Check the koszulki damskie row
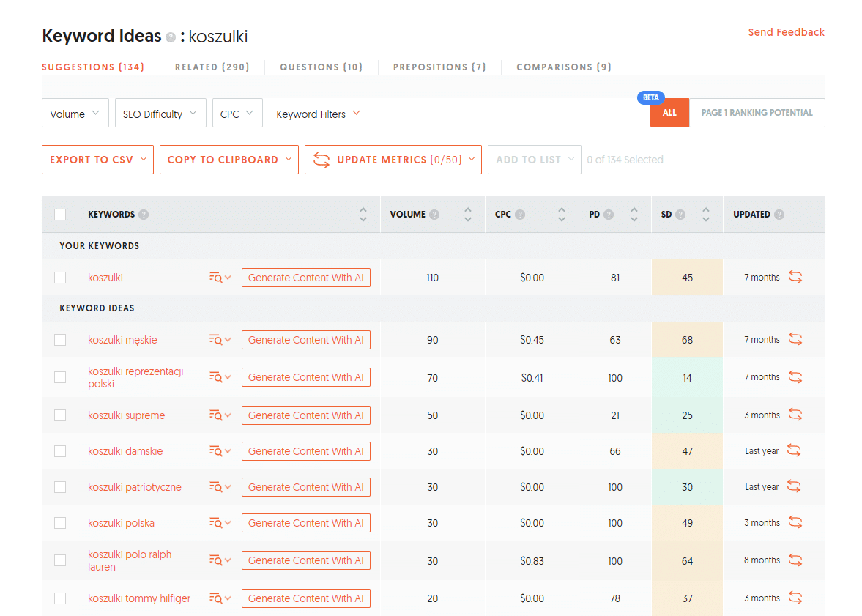Viewport: 862px width, 616px height. coord(61,451)
